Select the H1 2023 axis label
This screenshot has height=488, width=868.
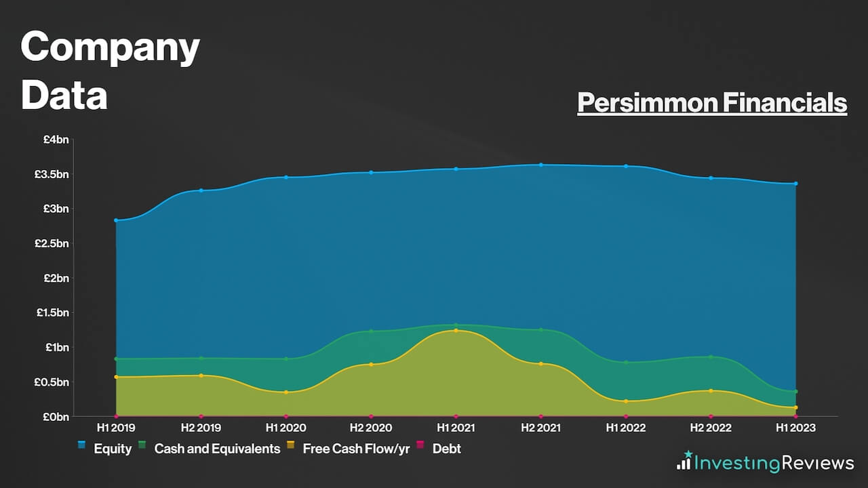point(795,428)
